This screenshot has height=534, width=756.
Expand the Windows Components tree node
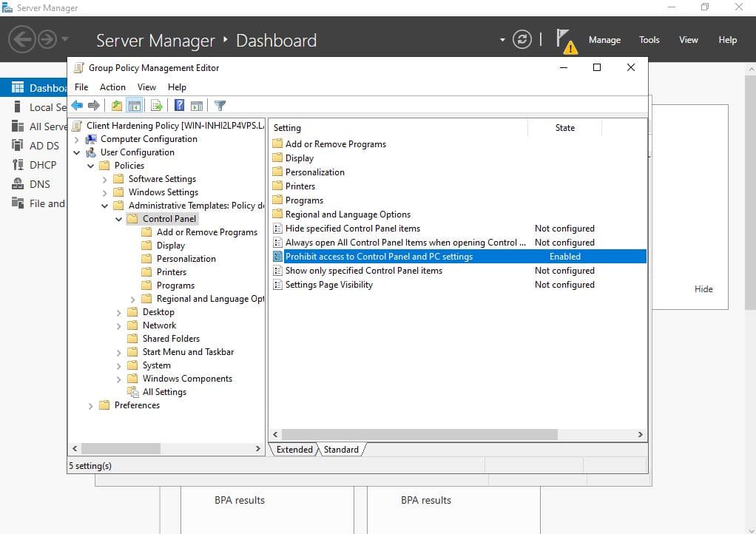(x=118, y=379)
